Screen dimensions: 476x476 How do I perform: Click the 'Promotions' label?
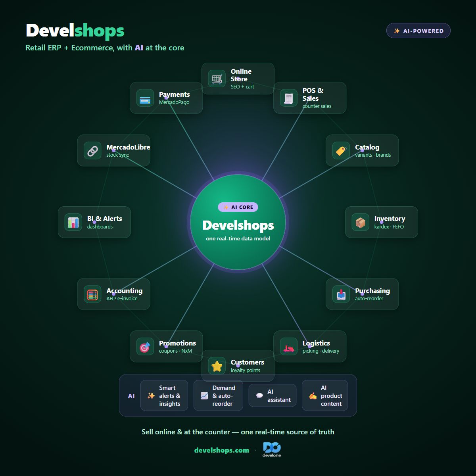tap(177, 343)
